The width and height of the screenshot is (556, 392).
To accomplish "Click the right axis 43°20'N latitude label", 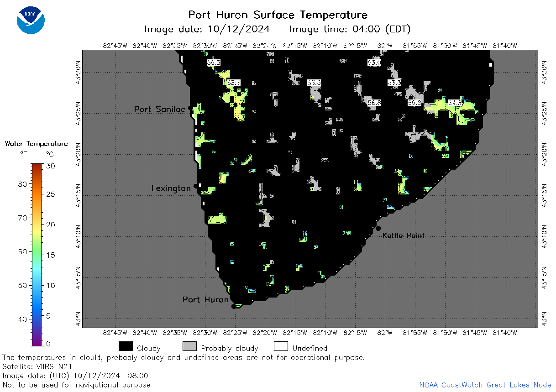I will [543, 154].
